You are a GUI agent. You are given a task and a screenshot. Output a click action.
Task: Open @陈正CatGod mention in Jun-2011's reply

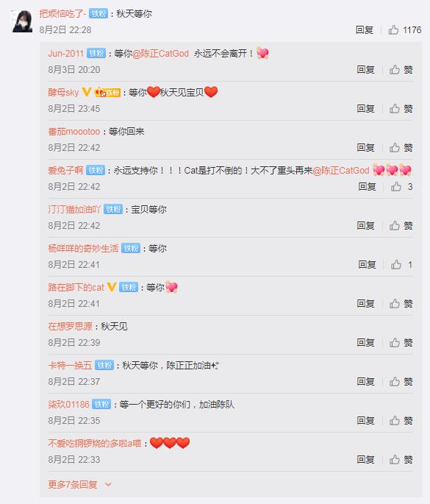coord(160,54)
